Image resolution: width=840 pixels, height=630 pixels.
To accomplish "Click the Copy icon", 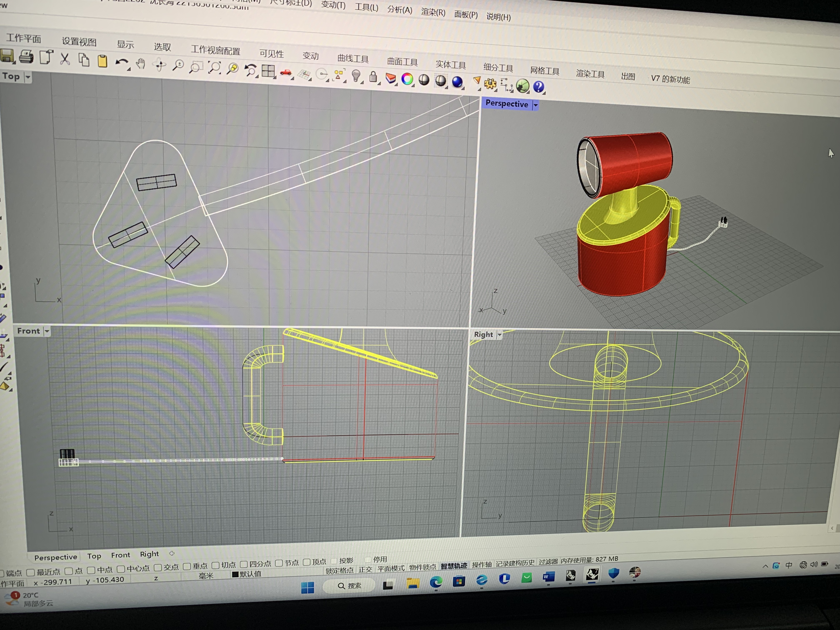I will tap(84, 60).
